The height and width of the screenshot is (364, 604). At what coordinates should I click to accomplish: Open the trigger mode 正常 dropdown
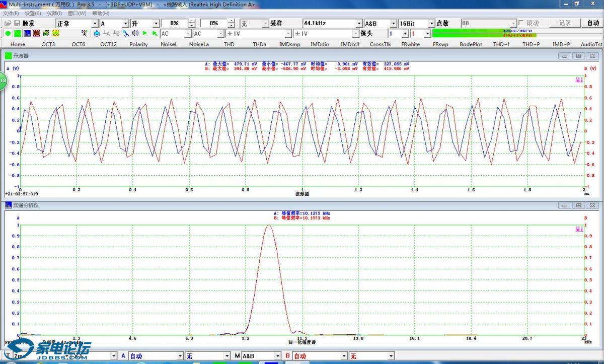coord(95,23)
